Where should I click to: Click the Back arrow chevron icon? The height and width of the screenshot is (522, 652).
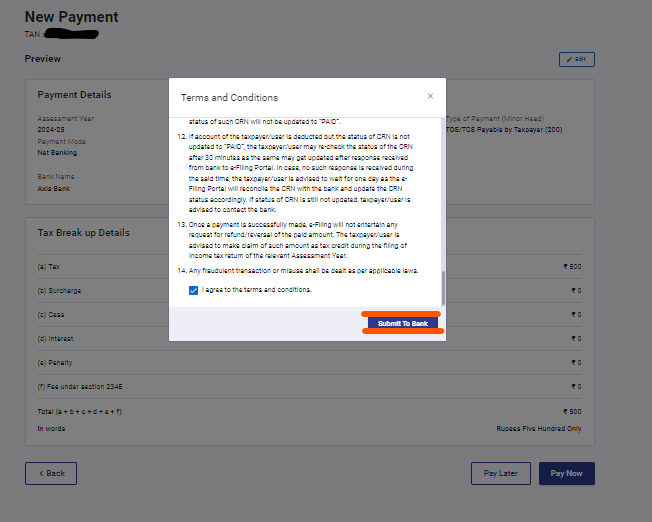tap(40, 473)
